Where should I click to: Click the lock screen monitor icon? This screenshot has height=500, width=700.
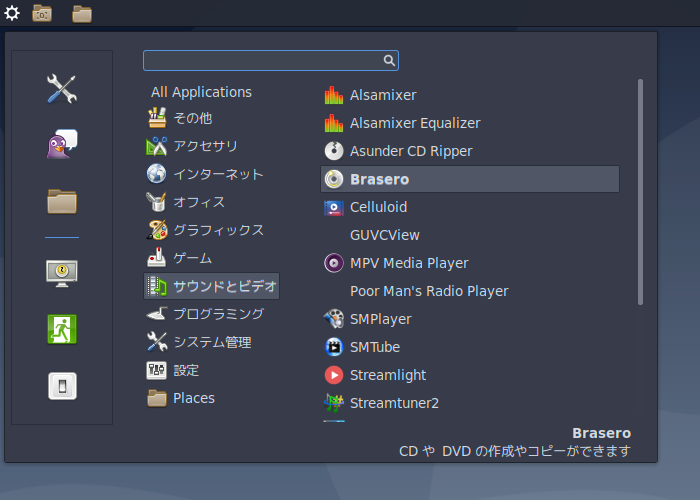click(x=62, y=273)
